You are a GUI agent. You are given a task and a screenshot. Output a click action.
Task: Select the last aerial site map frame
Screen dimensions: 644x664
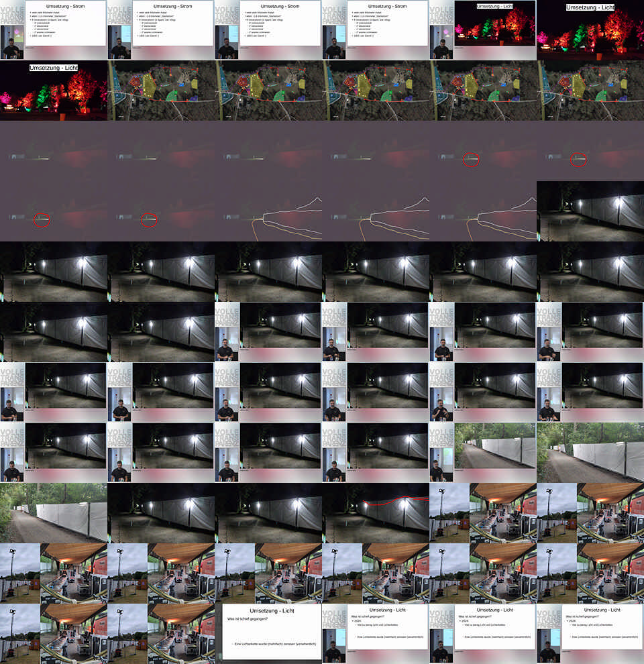pos(590,91)
